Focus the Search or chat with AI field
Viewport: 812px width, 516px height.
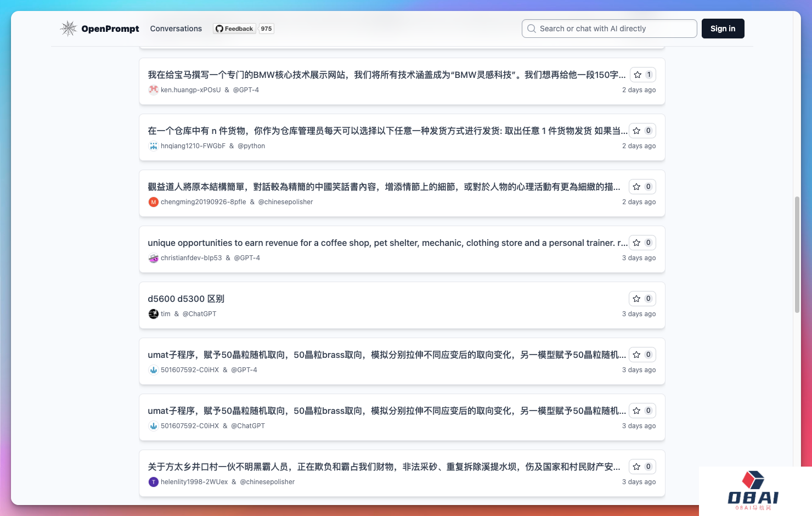(609, 29)
